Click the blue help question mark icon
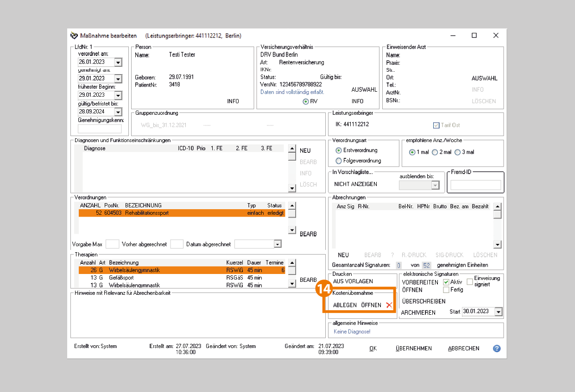This screenshot has width=575, height=392. pos(497,348)
